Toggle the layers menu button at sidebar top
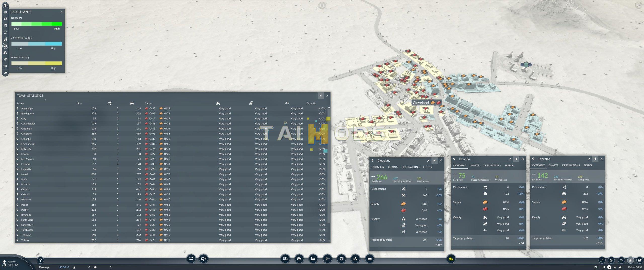The image size is (644, 270). point(5,5)
